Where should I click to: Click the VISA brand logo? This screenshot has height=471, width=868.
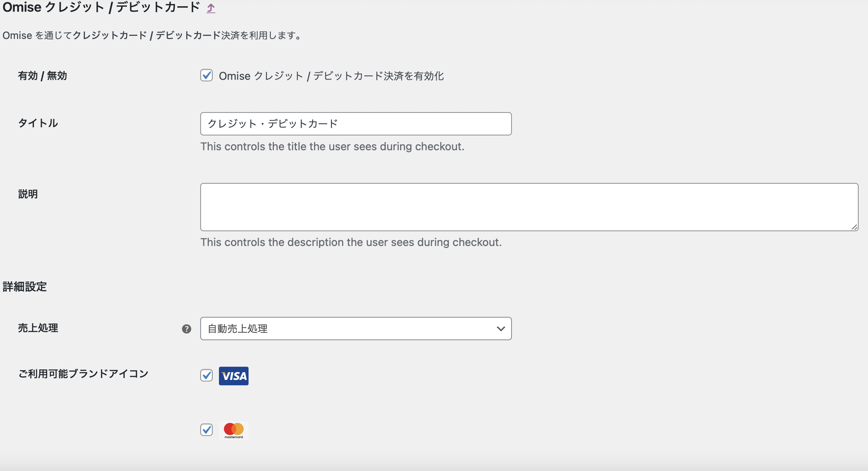click(234, 376)
